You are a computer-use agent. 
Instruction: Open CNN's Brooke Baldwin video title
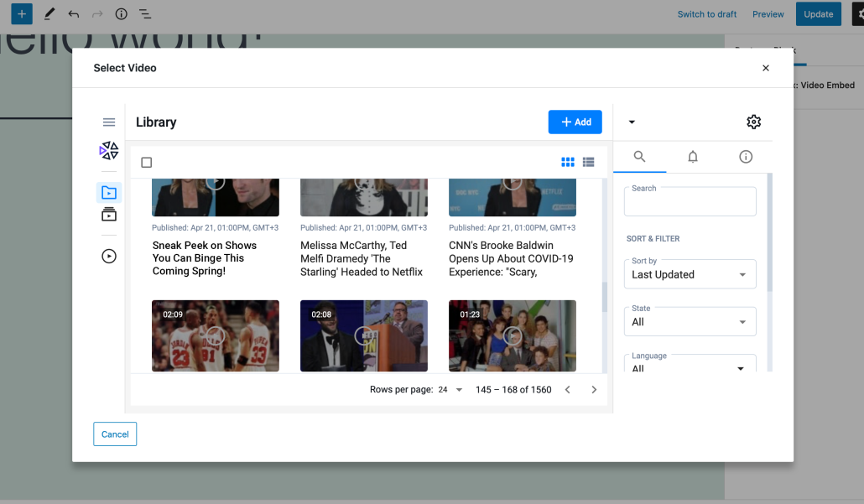coord(511,258)
